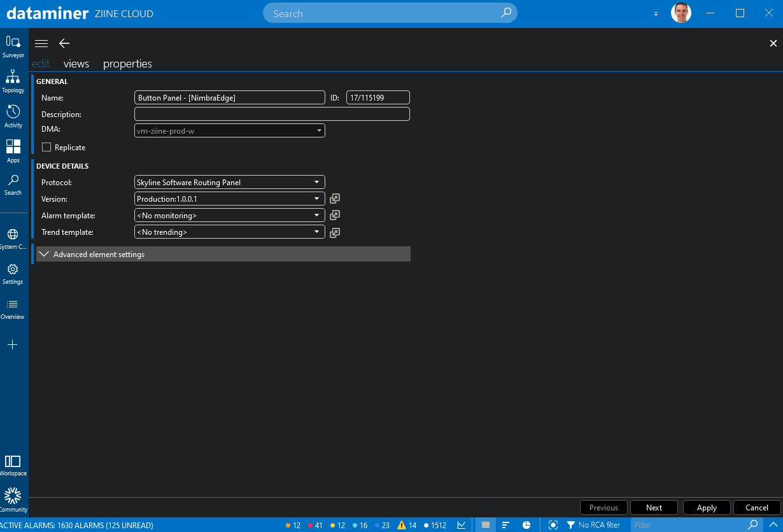Open the Overview sidebar item
Screen dimensions: 783x532
point(13,309)
